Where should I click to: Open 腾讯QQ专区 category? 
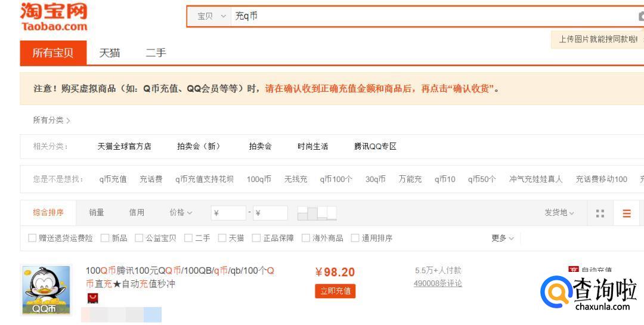click(375, 146)
